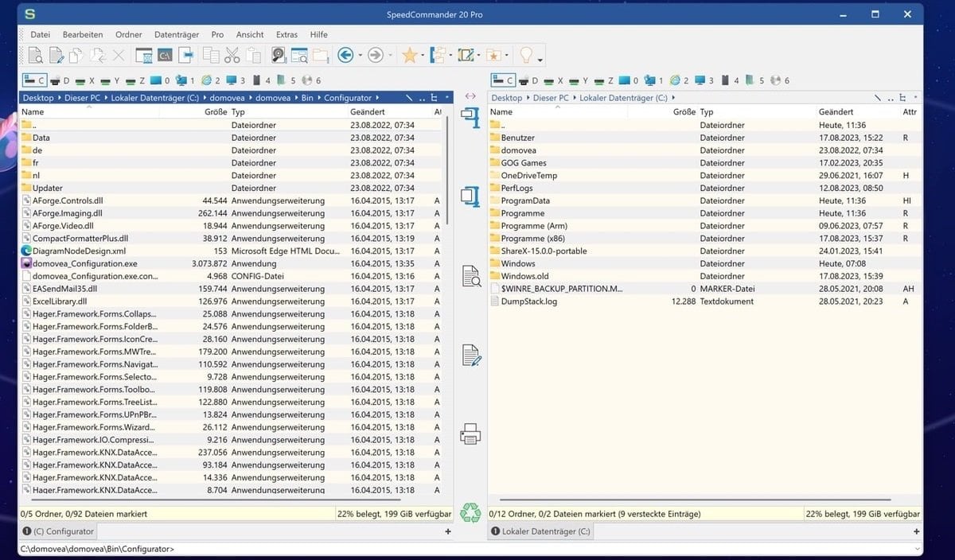Open the command prompt C:\ toolbar icon
This screenshot has height=560, width=955.
tap(165, 55)
